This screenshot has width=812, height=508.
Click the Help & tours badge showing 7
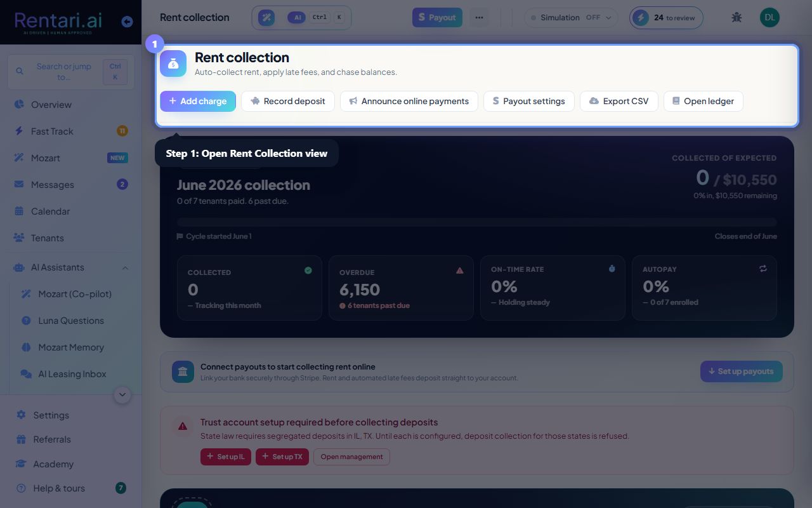tap(121, 488)
